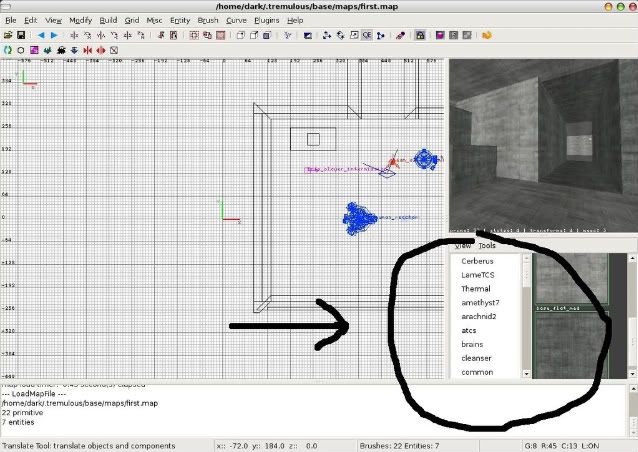The width and height of the screenshot is (638, 452).
Task: Open the entities window (purple cube)
Action: pyautogui.click(x=440, y=35)
